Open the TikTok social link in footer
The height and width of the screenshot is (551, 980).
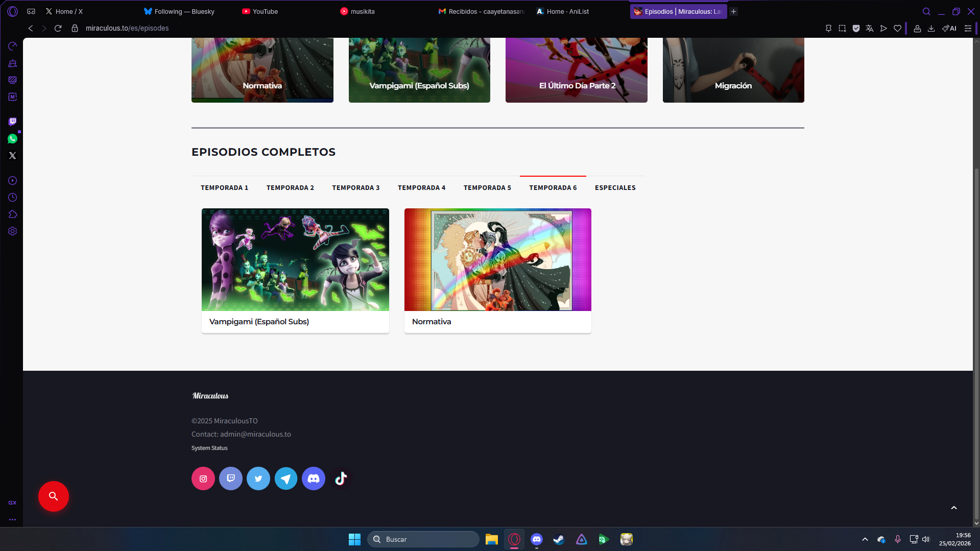341,478
